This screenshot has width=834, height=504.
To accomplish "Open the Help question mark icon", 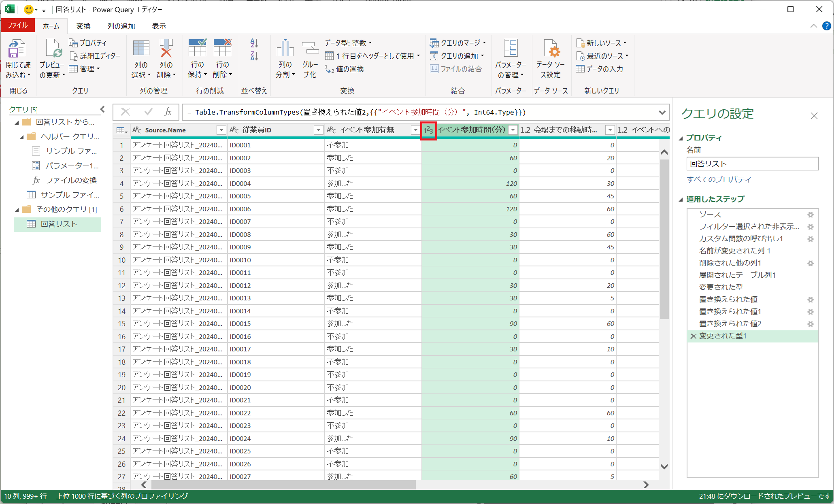I will pyautogui.click(x=826, y=26).
